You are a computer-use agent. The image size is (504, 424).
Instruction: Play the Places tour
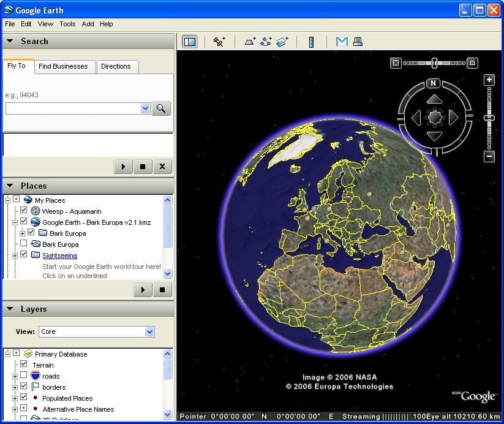coord(143,290)
